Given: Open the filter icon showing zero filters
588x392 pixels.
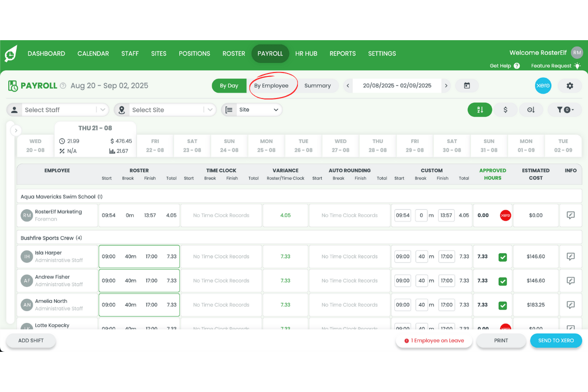Looking at the screenshot, I should [564, 110].
